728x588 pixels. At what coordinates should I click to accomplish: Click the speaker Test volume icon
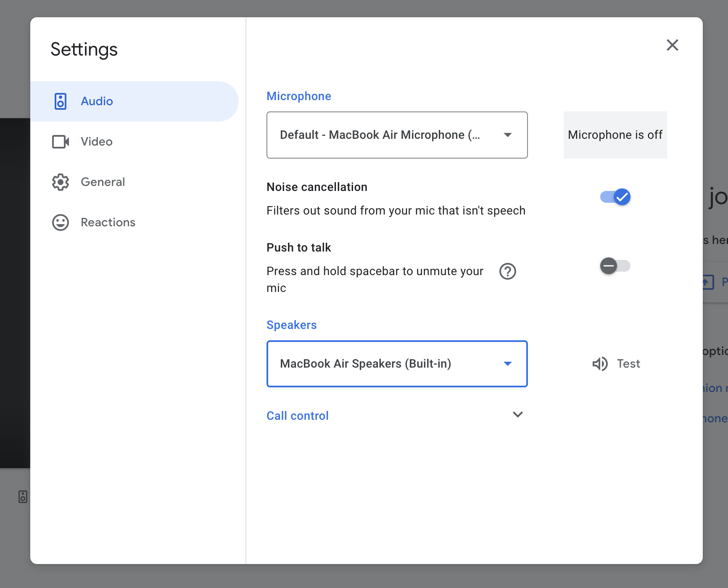pos(600,363)
